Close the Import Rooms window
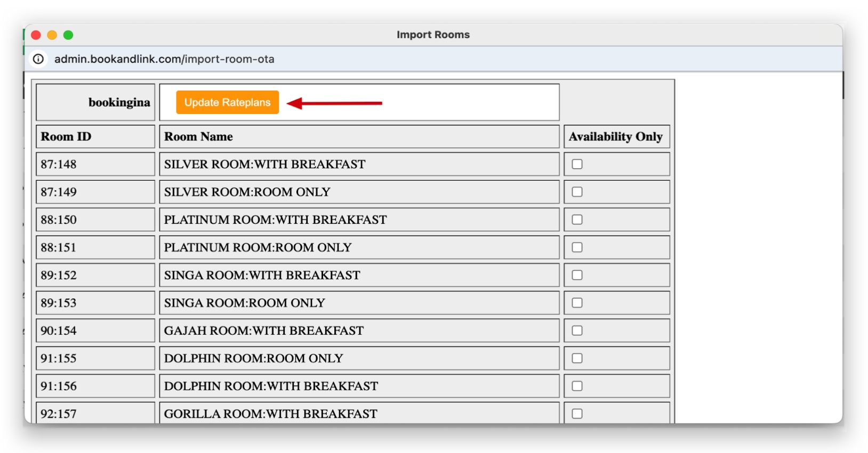The height and width of the screenshot is (453, 868). click(x=36, y=35)
